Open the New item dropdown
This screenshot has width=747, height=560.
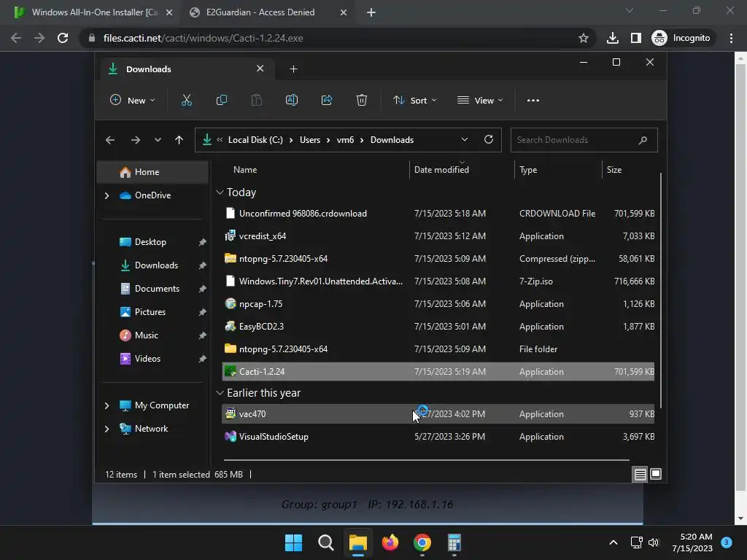tap(133, 101)
